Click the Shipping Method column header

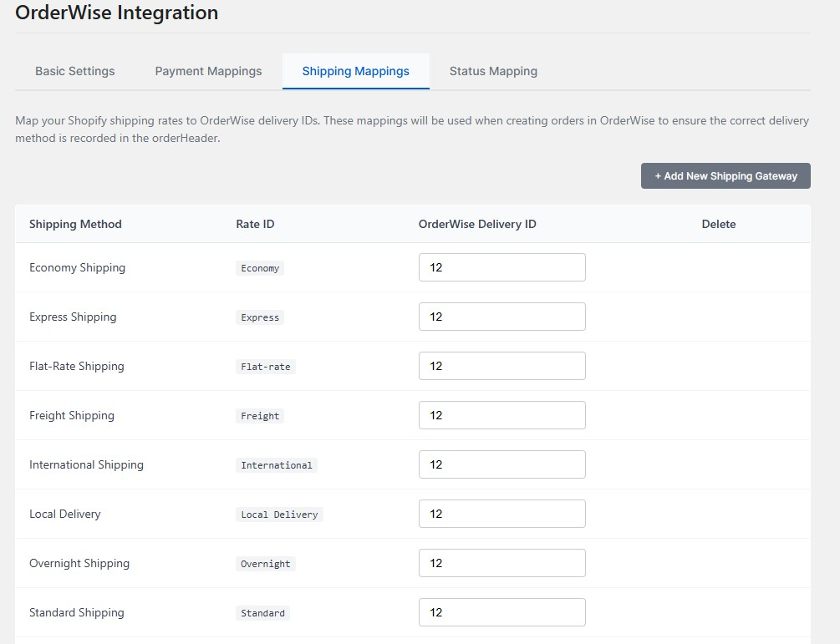(x=75, y=225)
